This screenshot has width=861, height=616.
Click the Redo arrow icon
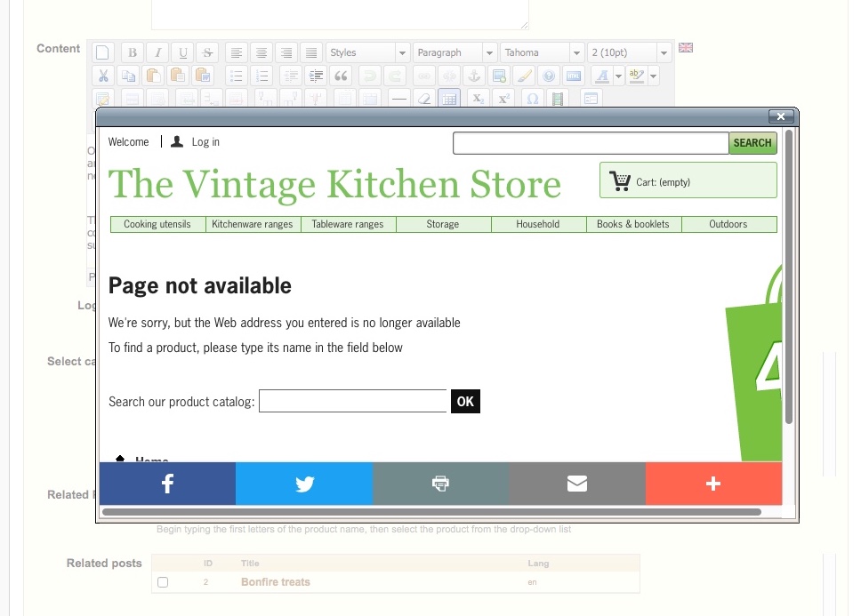coord(395,76)
